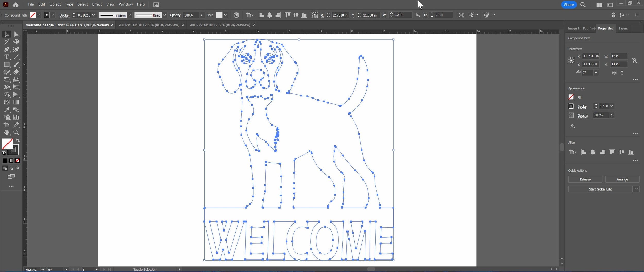Select the Zoom tool
This screenshot has width=644, height=272.
coord(16,132)
